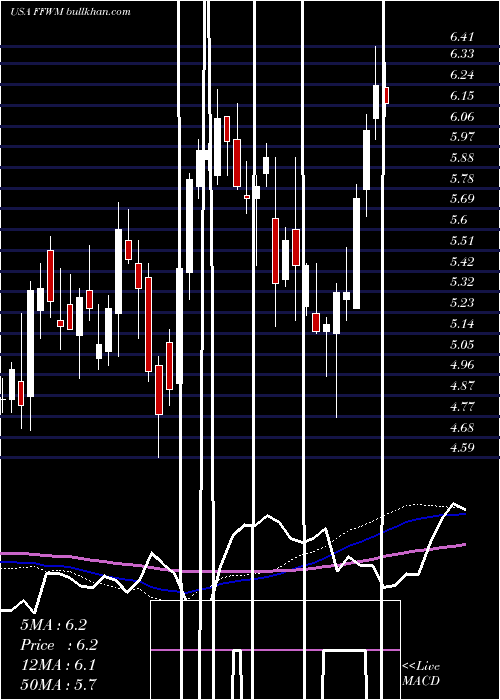
Task: Click the 'Price : 6.2' readout
Action: pos(59,645)
